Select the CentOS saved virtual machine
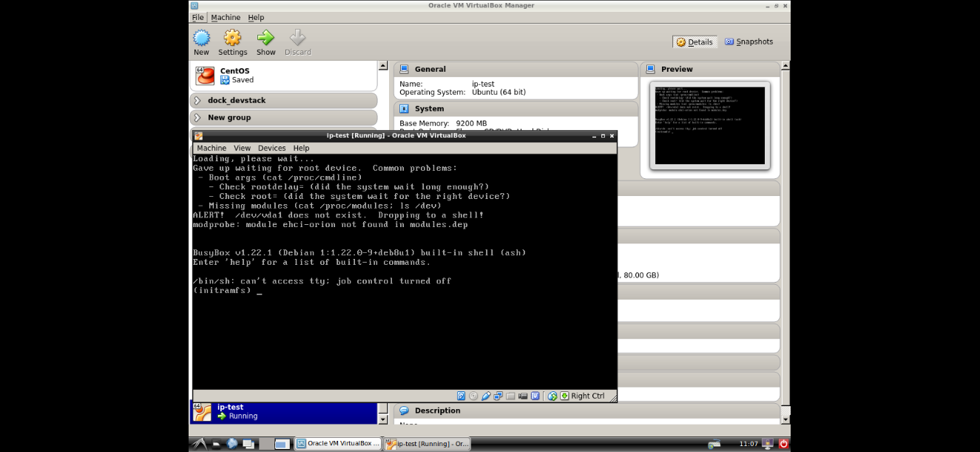 coord(283,75)
